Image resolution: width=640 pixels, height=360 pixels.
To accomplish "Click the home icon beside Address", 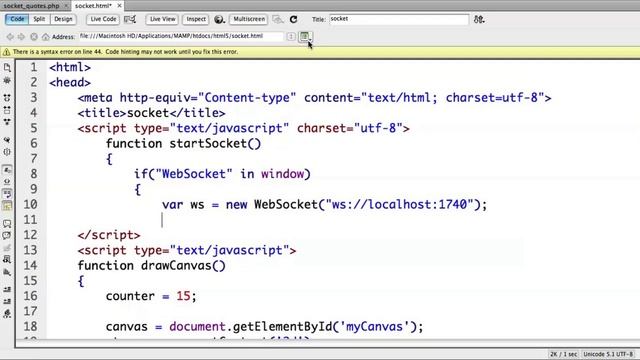I will pyautogui.click(x=46, y=37).
